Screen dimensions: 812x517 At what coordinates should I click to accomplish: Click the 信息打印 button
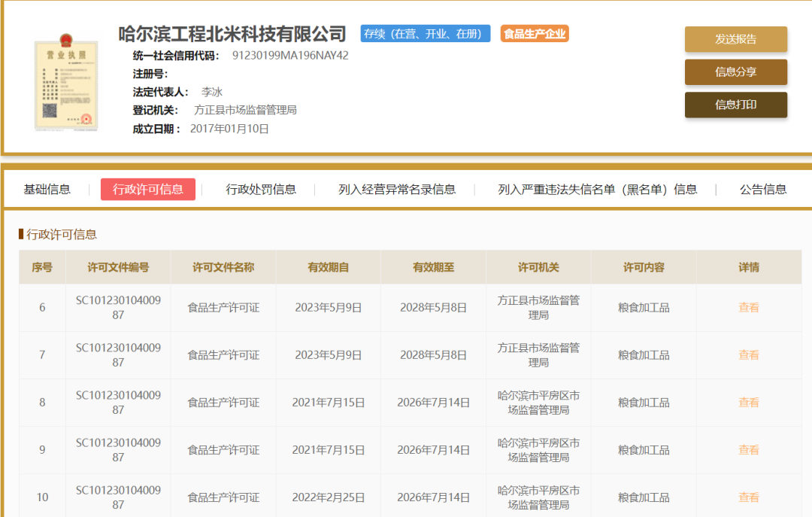(x=735, y=105)
